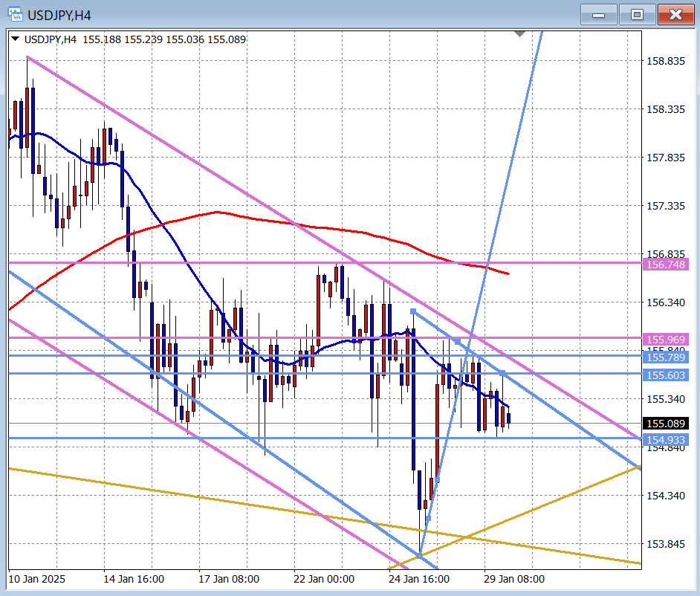Screen dimensions: 700x596
Task: Click the blue 155.603 price level label
Action: click(x=666, y=376)
